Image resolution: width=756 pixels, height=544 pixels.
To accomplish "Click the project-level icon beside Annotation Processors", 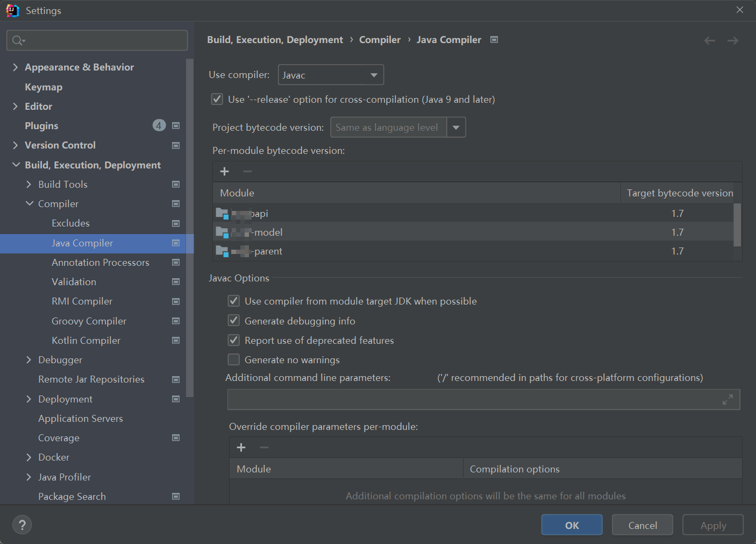I will click(x=176, y=263).
